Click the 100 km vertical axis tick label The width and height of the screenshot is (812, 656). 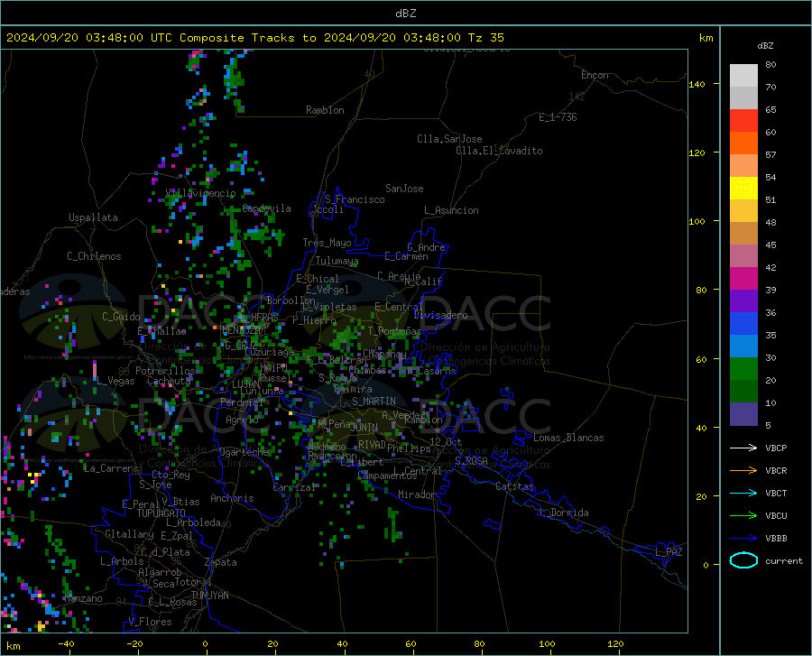click(697, 221)
